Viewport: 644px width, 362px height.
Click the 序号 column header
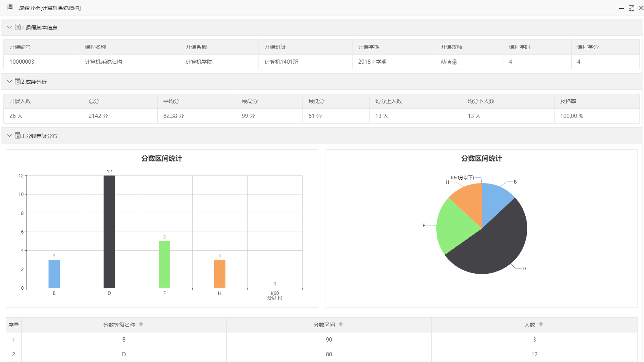(x=14, y=325)
